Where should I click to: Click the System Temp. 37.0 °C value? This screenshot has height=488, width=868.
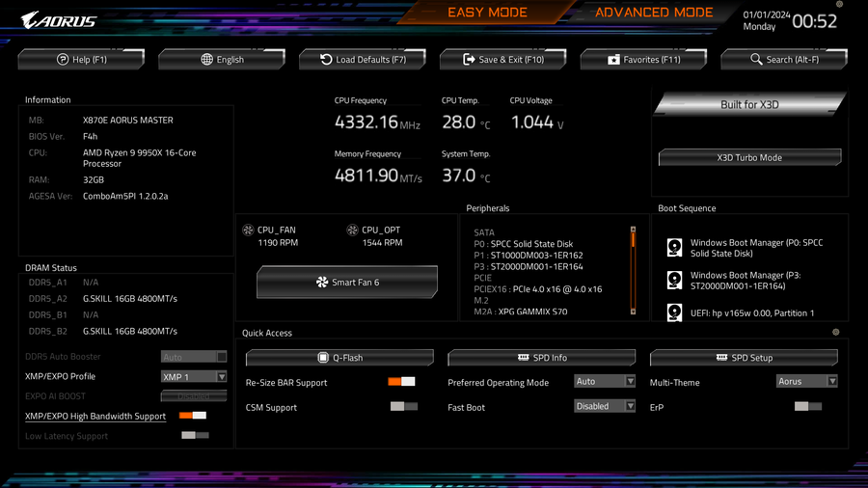click(x=466, y=176)
